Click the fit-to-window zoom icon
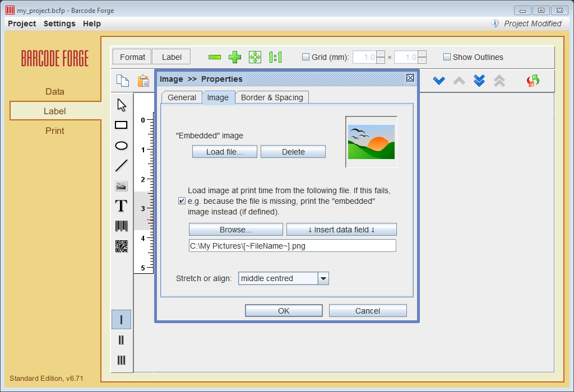Image resolution: width=574 pixels, height=392 pixels. pyautogui.click(x=255, y=57)
